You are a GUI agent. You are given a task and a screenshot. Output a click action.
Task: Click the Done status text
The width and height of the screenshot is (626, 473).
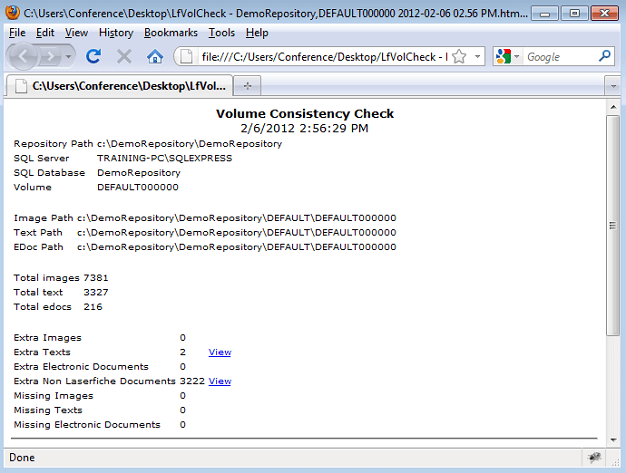tap(22, 457)
